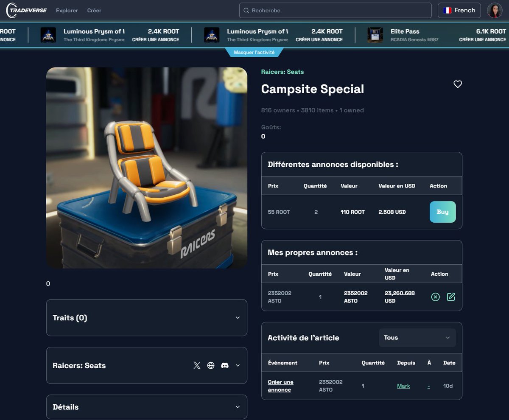Favorite the item with the heart icon

click(458, 84)
